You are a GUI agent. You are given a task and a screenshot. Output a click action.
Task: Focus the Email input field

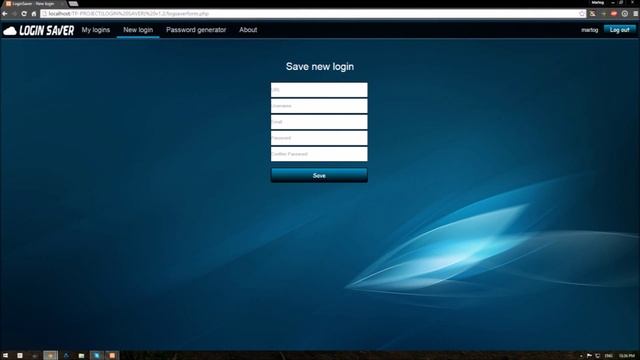coord(319,122)
